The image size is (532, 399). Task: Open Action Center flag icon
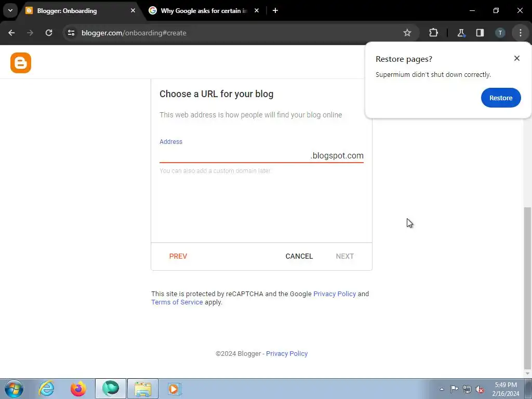click(454, 389)
